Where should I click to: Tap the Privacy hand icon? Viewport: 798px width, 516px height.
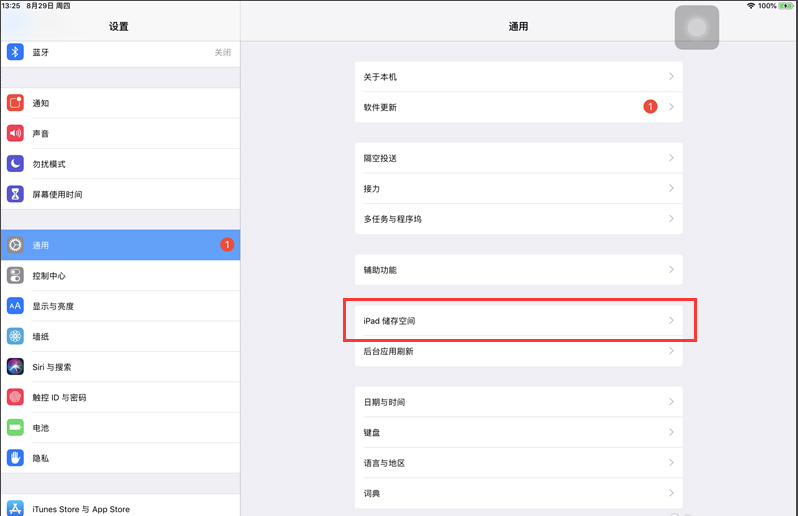[15, 458]
